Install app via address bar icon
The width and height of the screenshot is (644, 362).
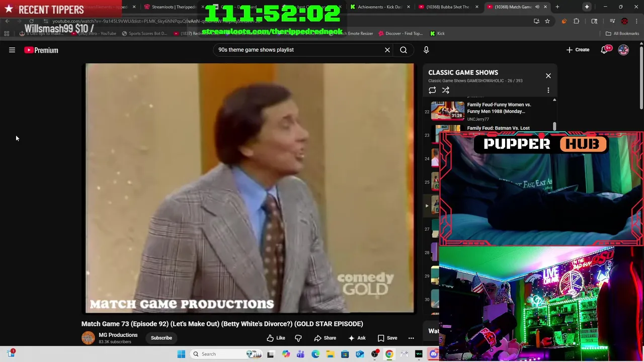point(536,21)
